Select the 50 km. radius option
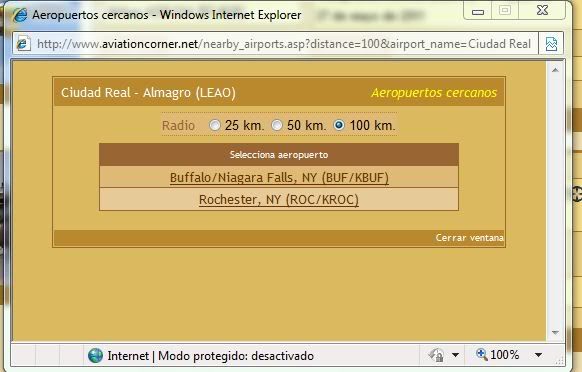 (x=277, y=125)
